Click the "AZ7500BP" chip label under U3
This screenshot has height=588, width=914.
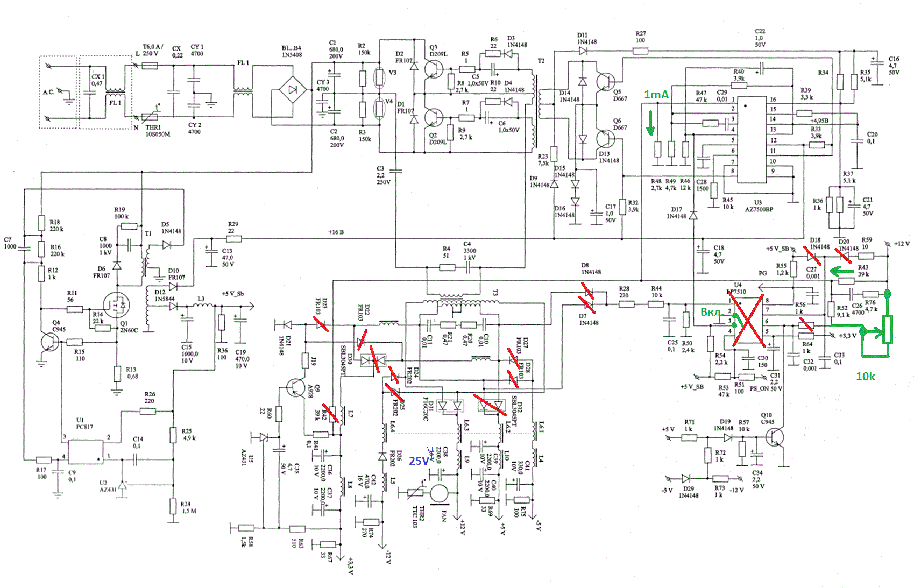759,209
